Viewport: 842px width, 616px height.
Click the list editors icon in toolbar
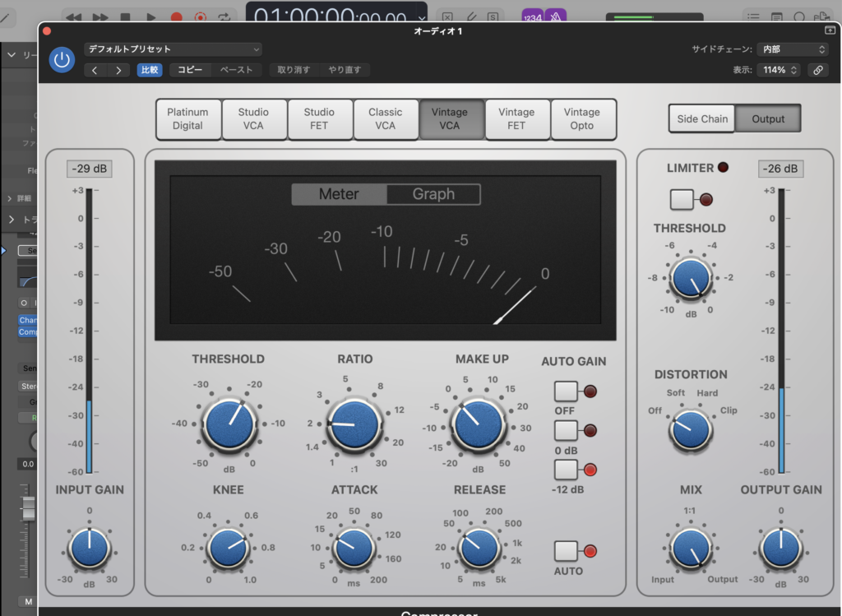pos(753,16)
